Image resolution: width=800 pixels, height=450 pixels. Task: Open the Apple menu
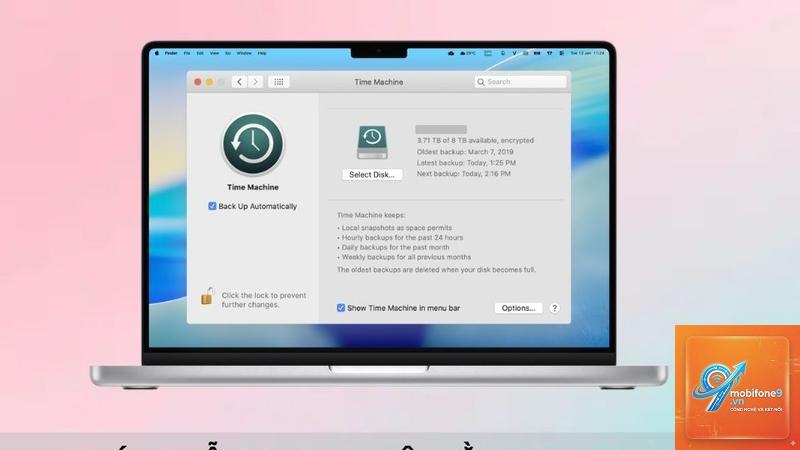point(157,53)
